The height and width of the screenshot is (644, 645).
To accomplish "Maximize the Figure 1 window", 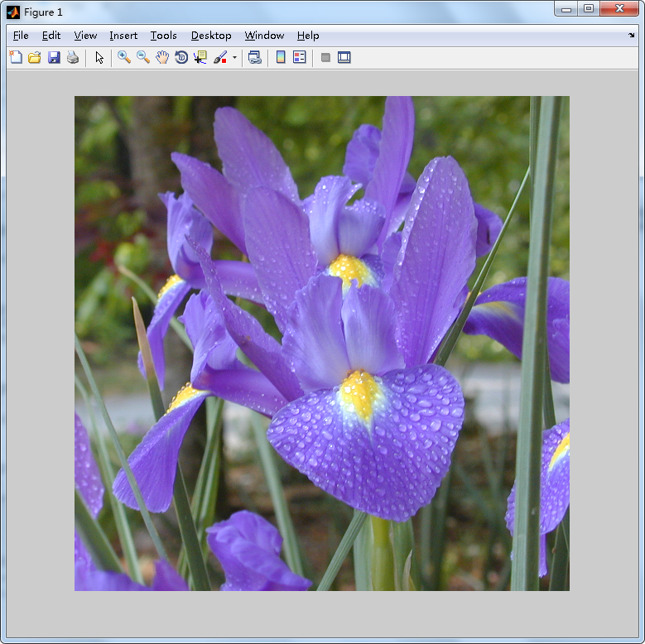I will pyautogui.click(x=589, y=9).
